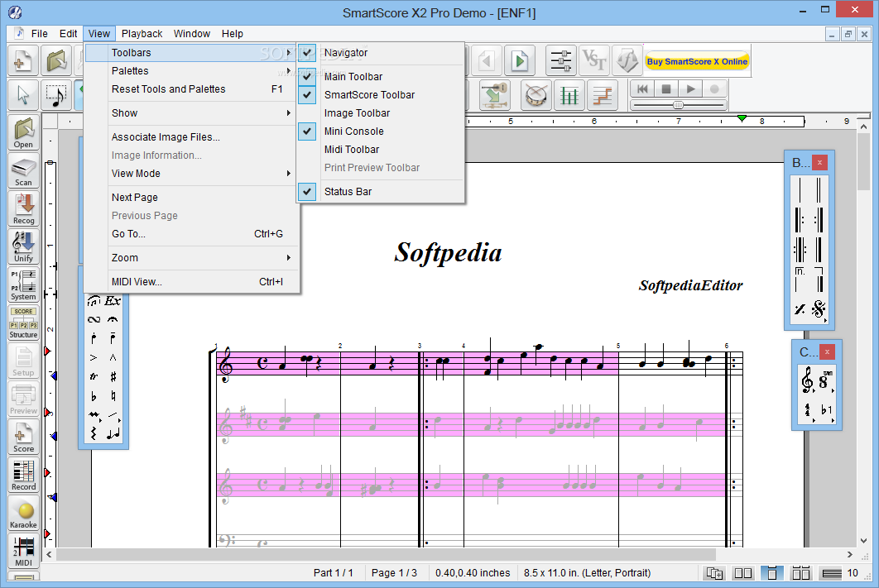Choose Go To in View menu
The height and width of the screenshot is (588, 879).
click(x=190, y=234)
